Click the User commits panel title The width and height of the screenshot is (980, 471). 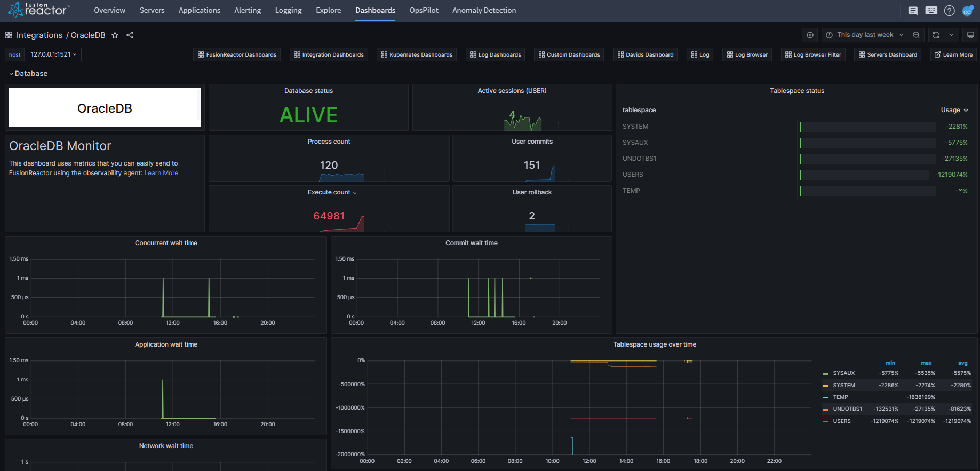532,142
